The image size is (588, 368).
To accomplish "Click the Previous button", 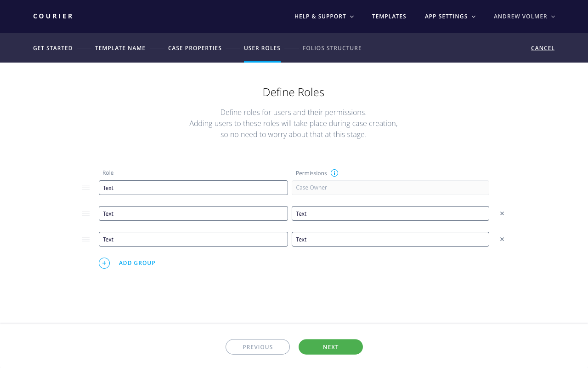I will point(258,347).
